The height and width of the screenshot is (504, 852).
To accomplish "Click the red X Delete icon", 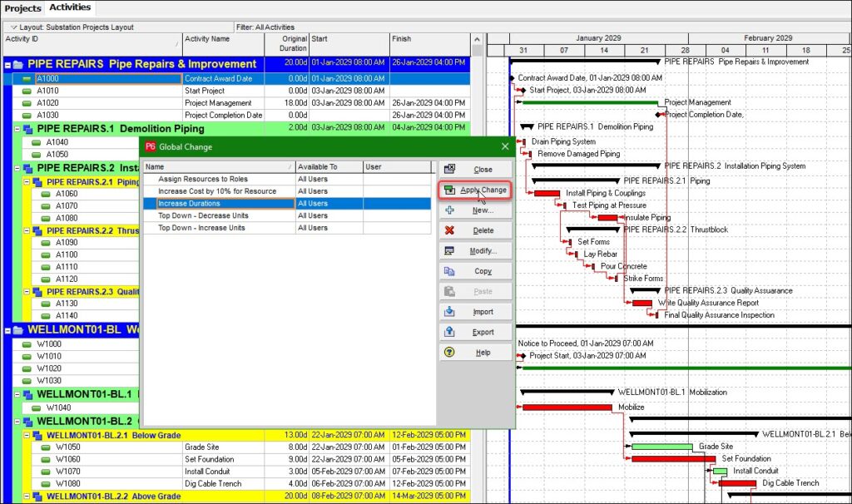I will coord(450,230).
